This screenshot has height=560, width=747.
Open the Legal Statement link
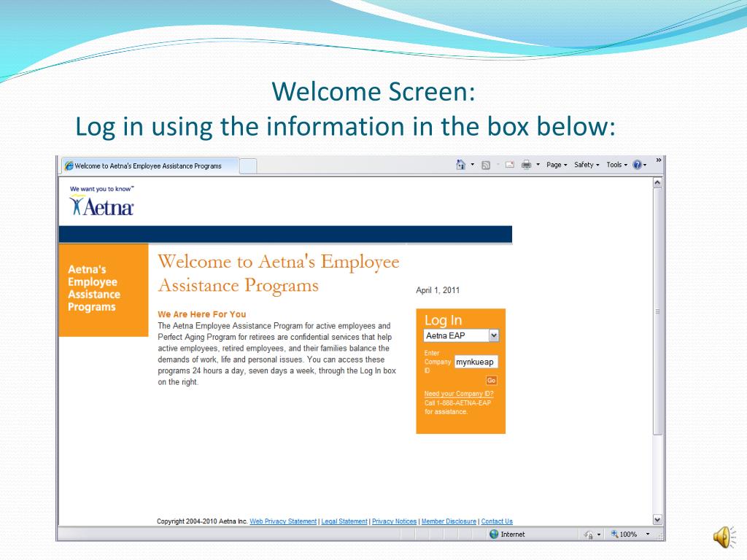pos(344,521)
